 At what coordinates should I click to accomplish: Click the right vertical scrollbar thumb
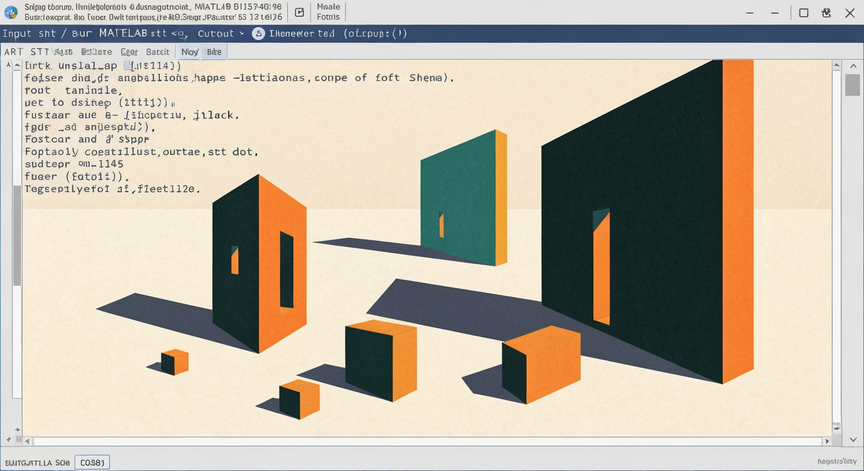(x=852, y=85)
